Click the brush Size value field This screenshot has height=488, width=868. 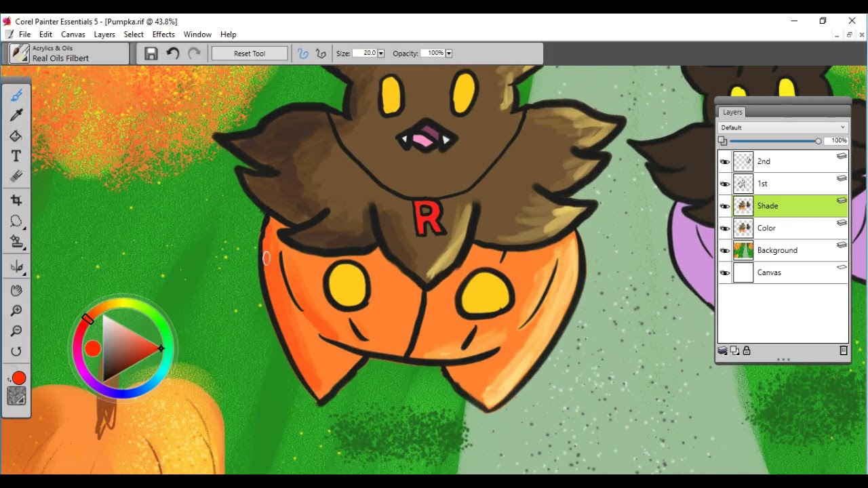(365, 54)
